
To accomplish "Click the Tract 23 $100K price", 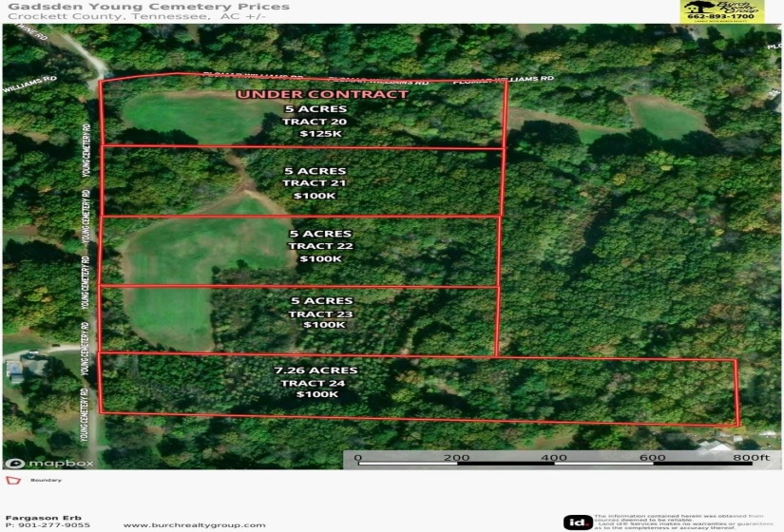I will (324, 325).
